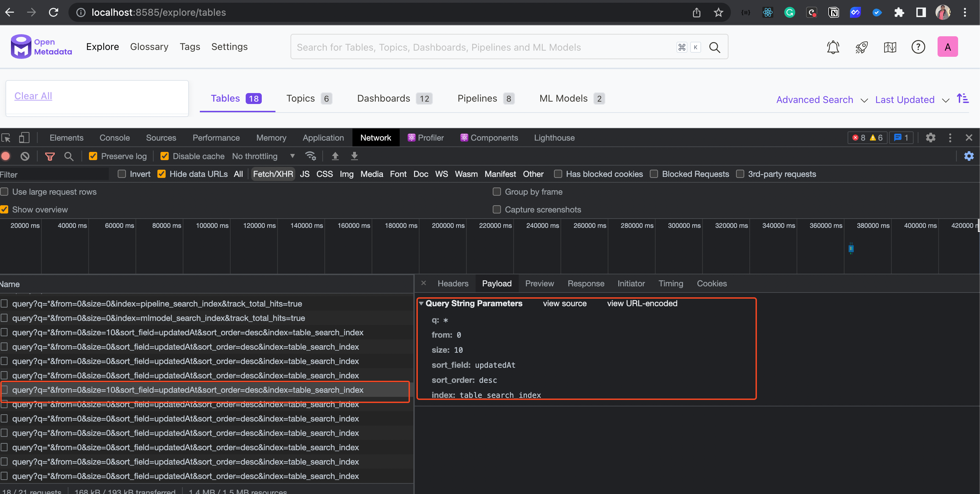The image size is (980, 494).
Task: Collapse the Query String Parameters section
Action: (x=421, y=303)
